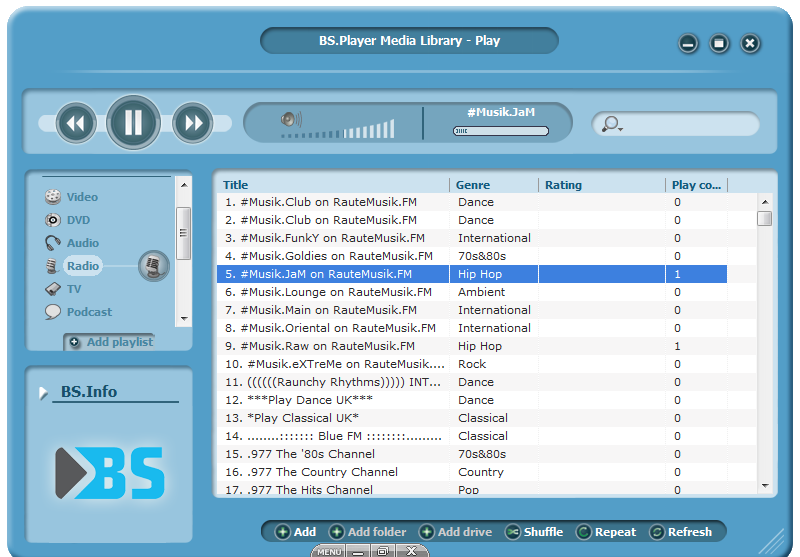Click the round microphone button beside Radio

154,266
